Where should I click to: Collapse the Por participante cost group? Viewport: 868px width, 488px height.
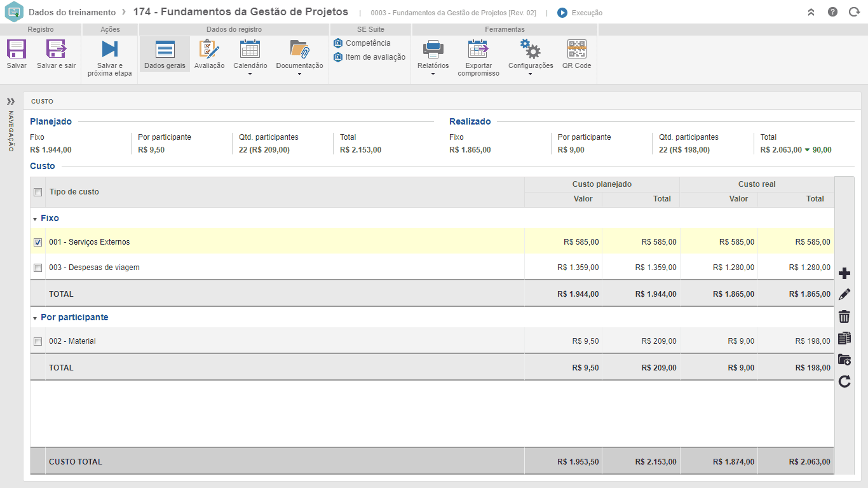point(35,318)
